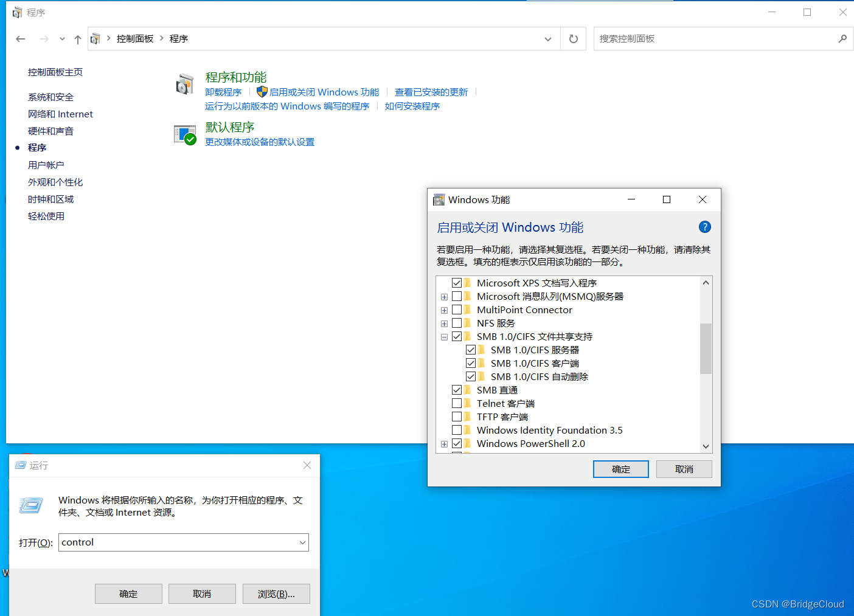The height and width of the screenshot is (616, 854).
Task: Close the 运行 dialog with X
Action: 307,465
